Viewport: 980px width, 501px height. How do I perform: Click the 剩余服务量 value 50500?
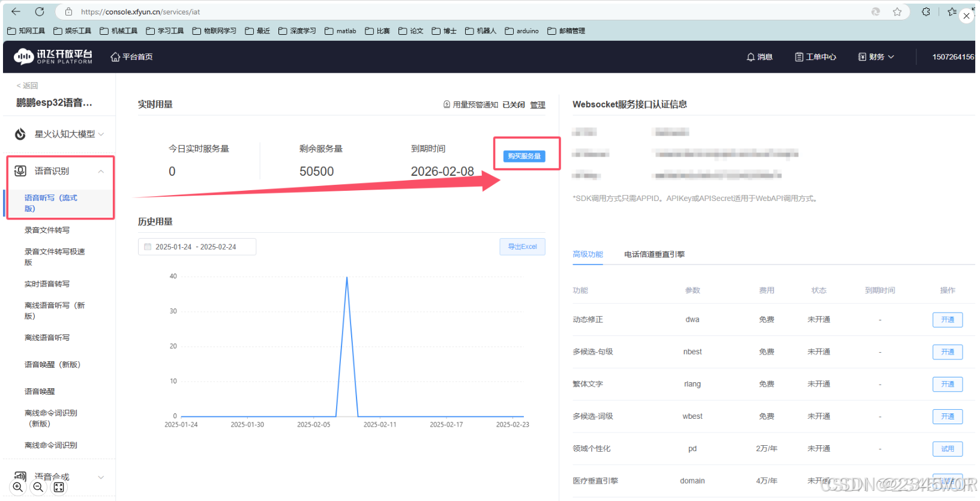317,172
